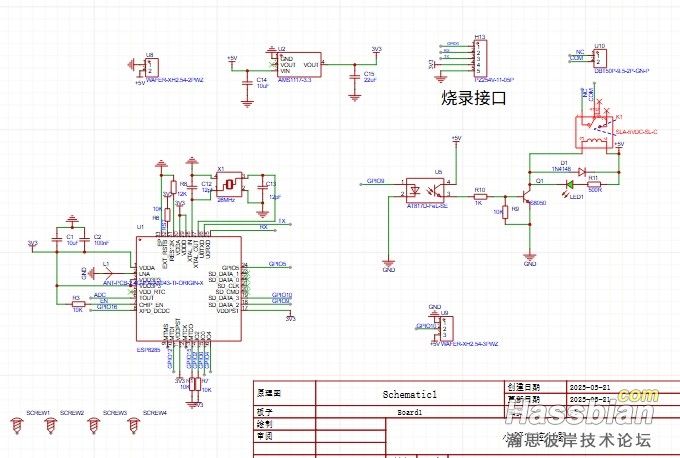Click the Q1 S8050 transistor symbol
The height and width of the screenshot is (458, 680).
[x=527, y=194]
